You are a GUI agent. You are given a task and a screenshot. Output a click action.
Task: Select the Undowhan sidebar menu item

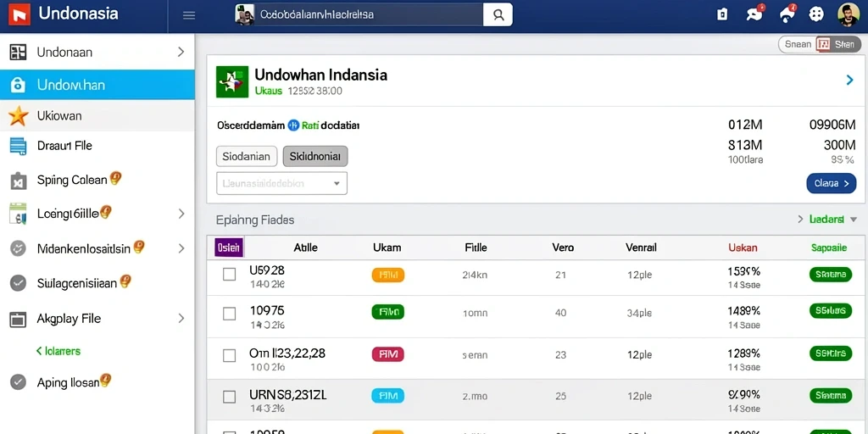tap(97, 85)
